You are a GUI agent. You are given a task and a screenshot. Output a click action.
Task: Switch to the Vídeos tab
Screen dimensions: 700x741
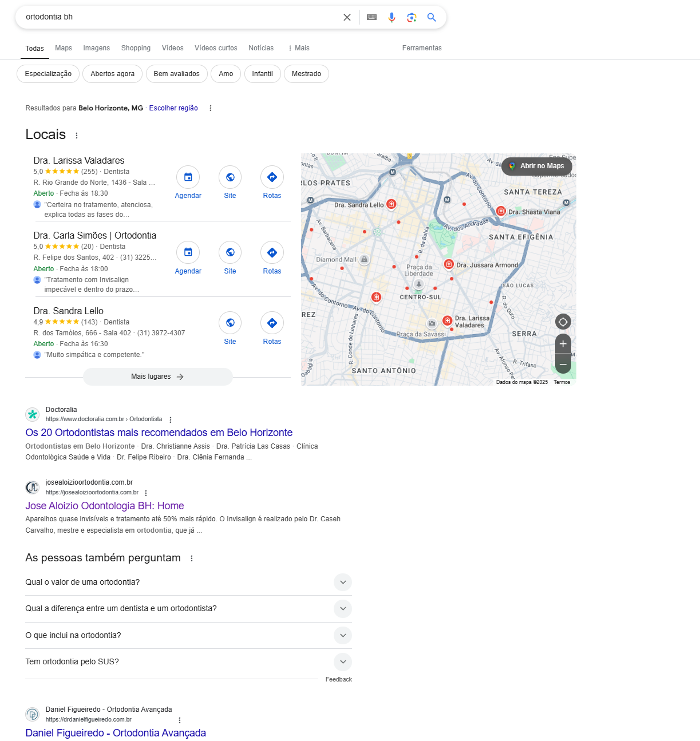pyautogui.click(x=172, y=48)
